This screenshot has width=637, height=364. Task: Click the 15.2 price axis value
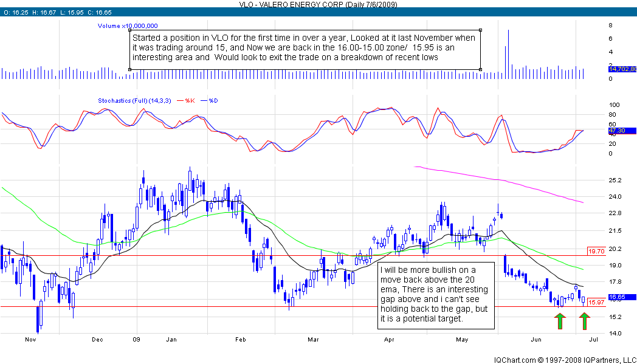click(615, 317)
